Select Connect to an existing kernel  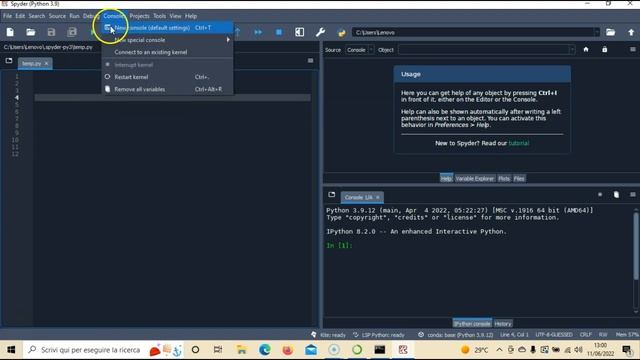coord(167,52)
